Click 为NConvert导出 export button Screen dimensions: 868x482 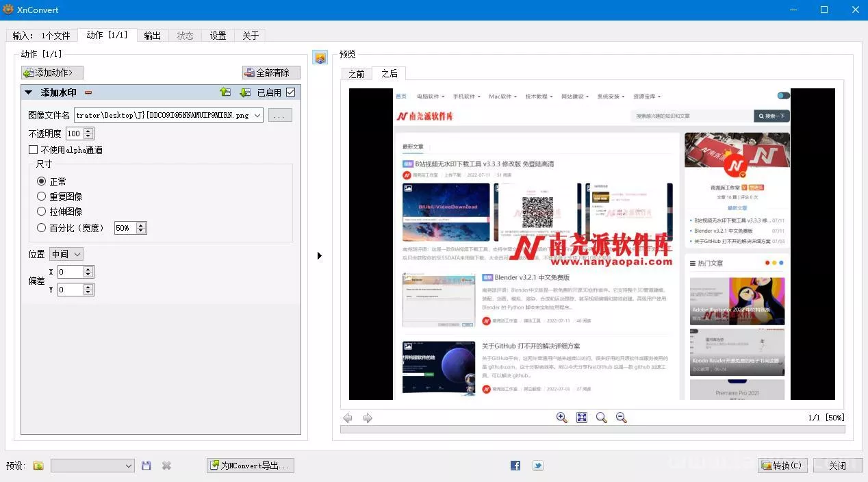(251, 466)
